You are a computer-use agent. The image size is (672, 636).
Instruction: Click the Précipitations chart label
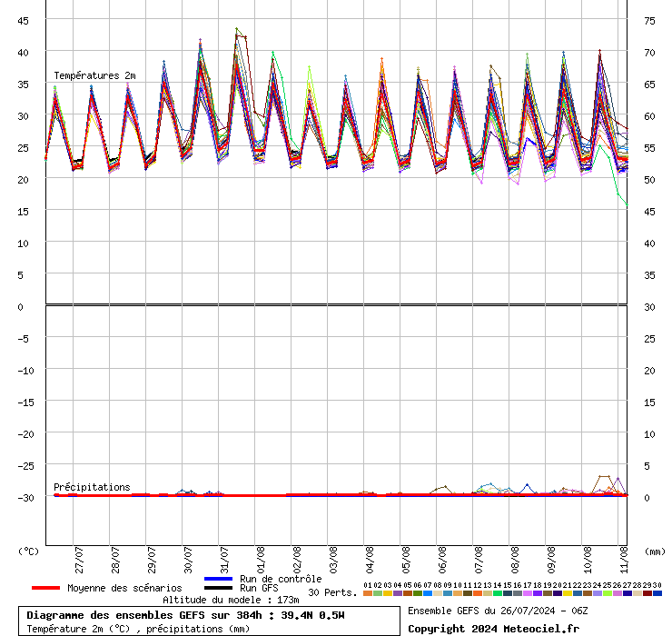coord(92,487)
